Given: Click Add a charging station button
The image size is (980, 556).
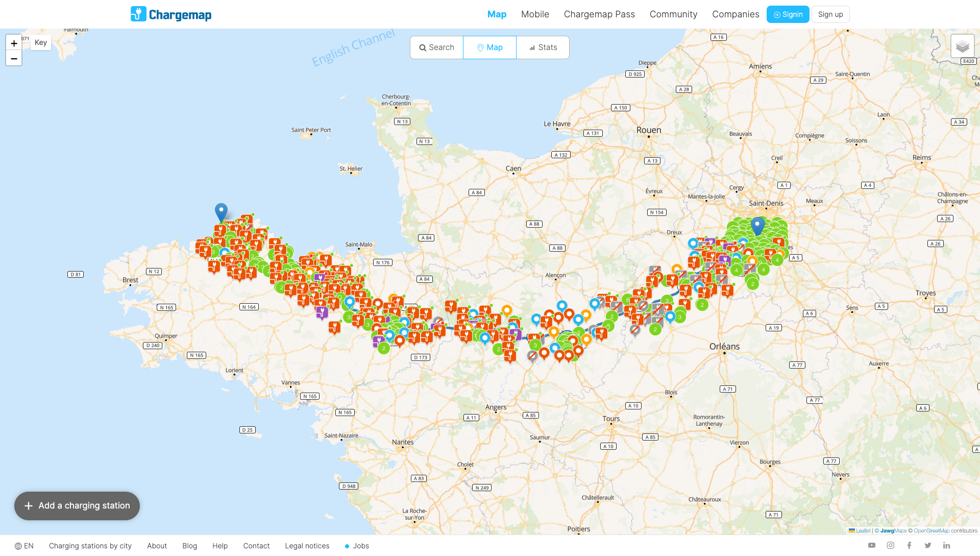Looking at the screenshot, I should (x=77, y=505).
